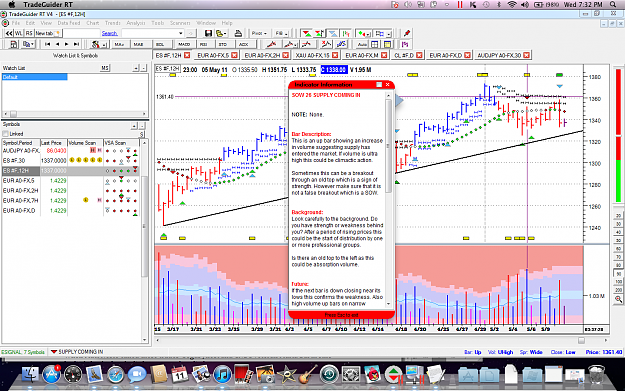Open the WL watch list button
Viewport: 625px width, 391px height.
[19, 33]
